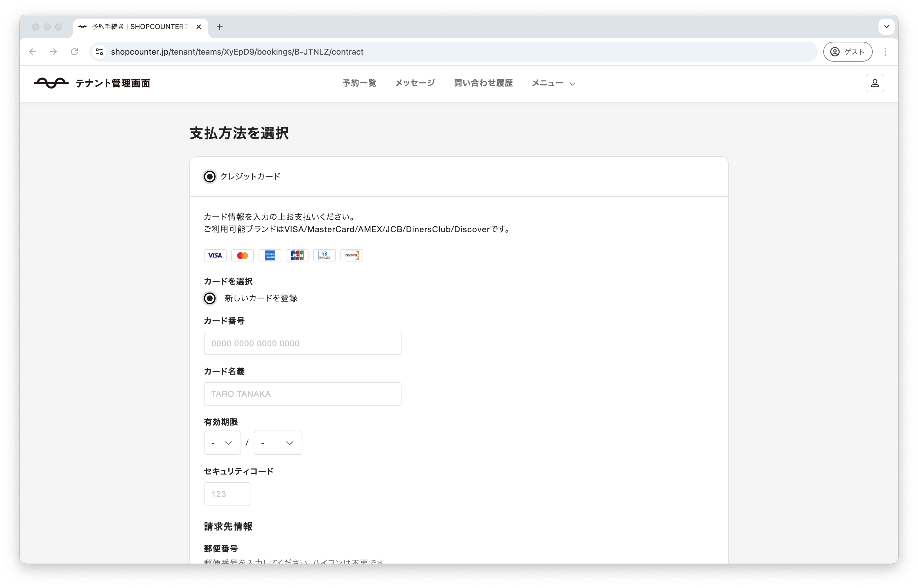Click the ゲスト profile button
The image size is (918, 588).
coord(847,51)
